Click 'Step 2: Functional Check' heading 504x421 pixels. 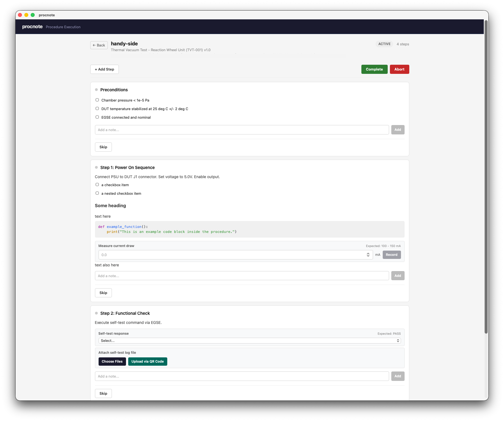pos(125,313)
